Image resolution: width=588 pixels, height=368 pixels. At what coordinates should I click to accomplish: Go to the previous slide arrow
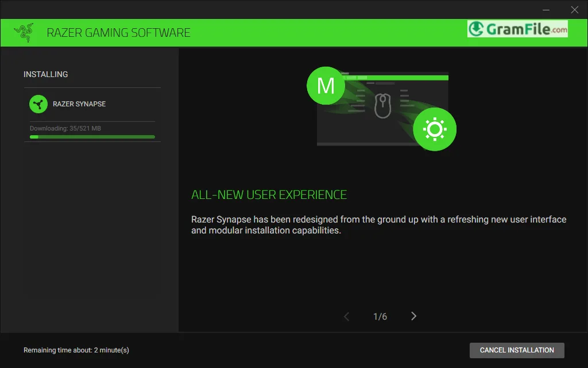pyautogui.click(x=346, y=317)
